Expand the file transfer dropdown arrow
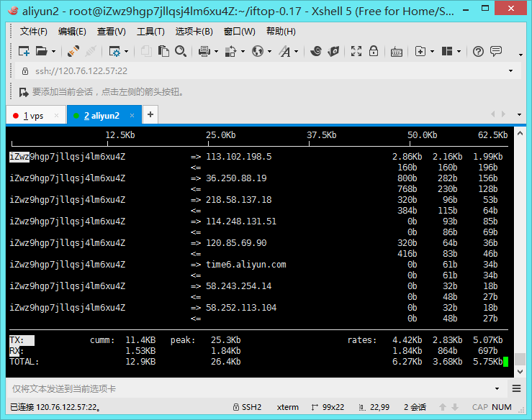 (x=243, y=52)
